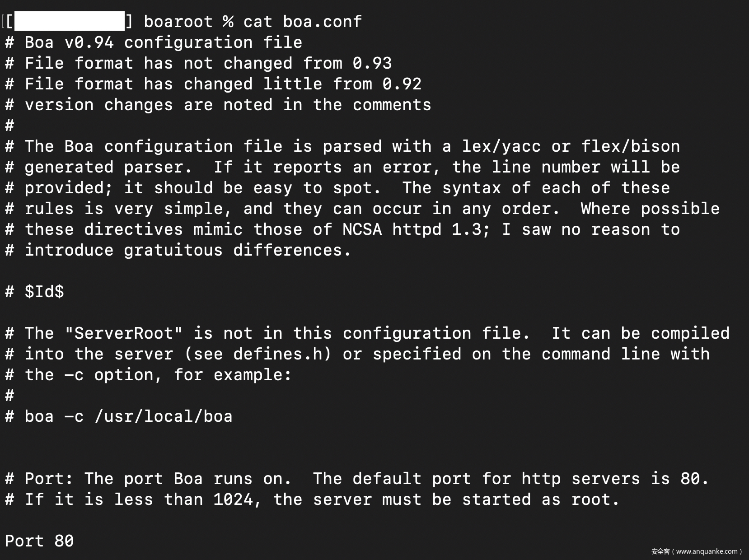This screenshot has width=749, height=560.
Task: Click the "Port 80" directive line
Action: (39, 541)
